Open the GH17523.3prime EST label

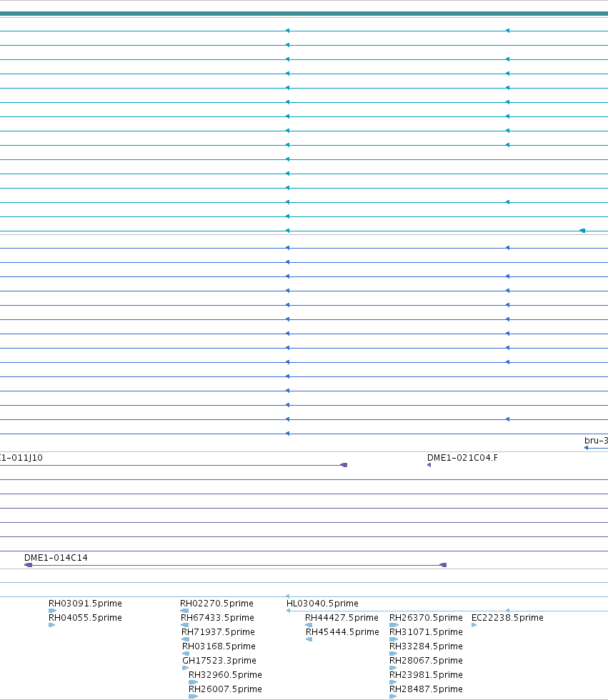219,661
